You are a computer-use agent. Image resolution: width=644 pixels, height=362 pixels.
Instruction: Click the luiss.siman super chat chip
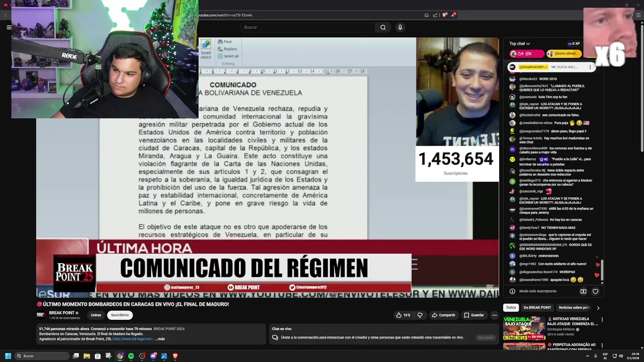click(563, 54)
